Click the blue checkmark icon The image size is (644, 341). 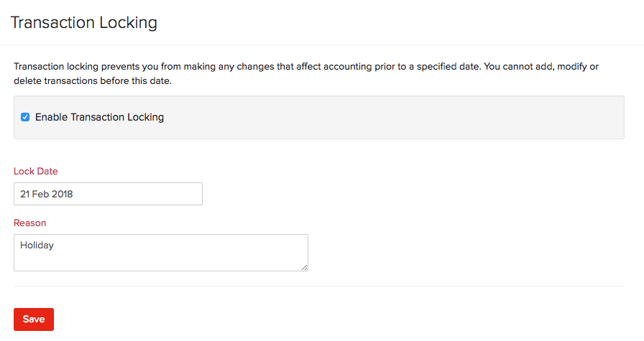click(25, 117)
